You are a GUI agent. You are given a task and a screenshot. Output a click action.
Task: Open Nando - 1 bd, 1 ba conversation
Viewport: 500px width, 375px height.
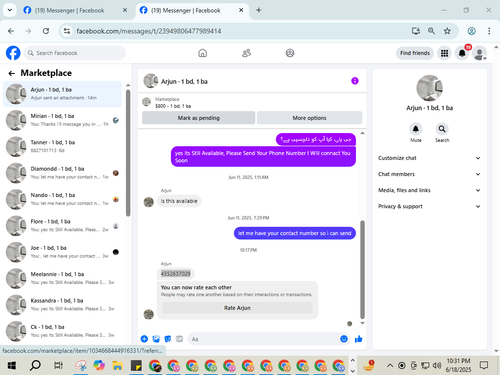(62, 199)
